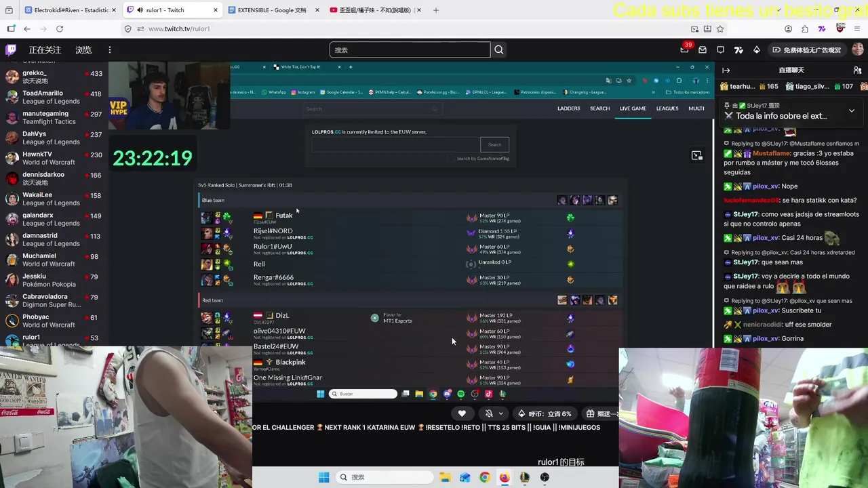The width and height of the screenshot is (868, 488).
Task: Bookmark this page with the star icon
Action: [720, 28]
